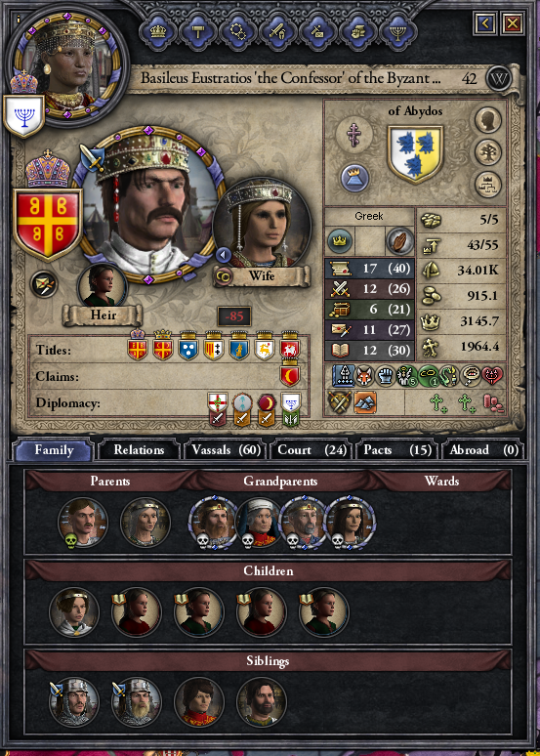The image size is (540, 756).
Task: Click the round W wiki button
Action: pyautogui.click(x=498, y=78)
